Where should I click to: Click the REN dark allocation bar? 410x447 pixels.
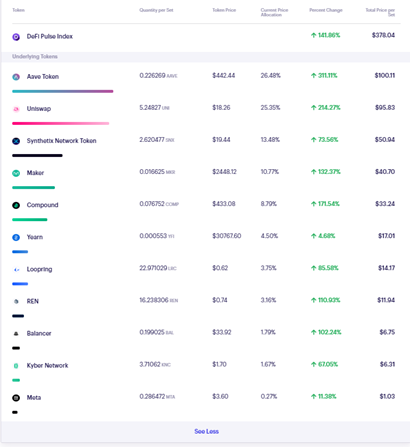(18, 316)
